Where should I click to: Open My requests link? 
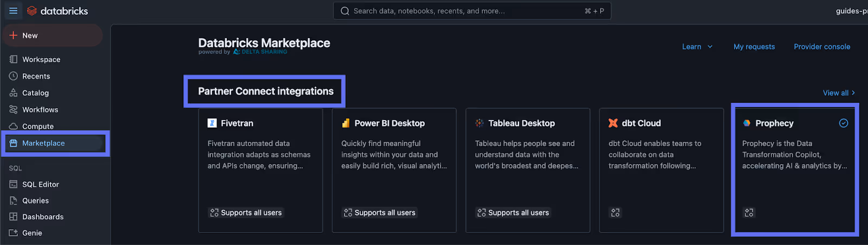tap(754, 47)
